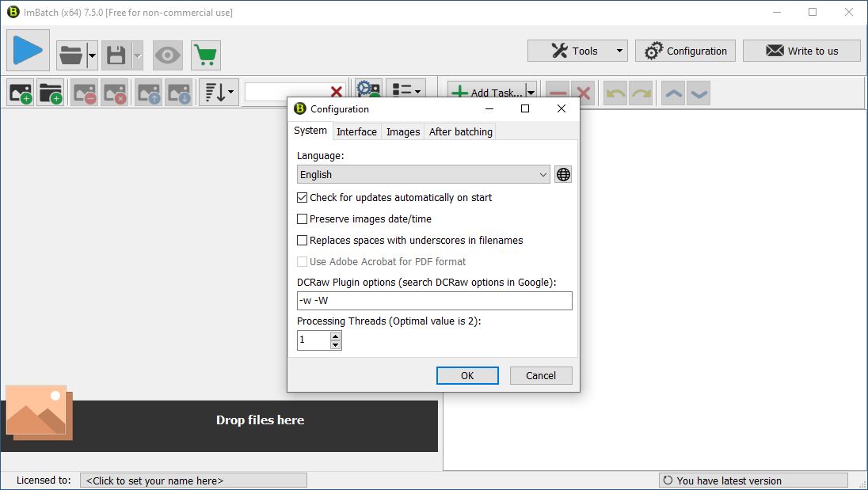Move task down with chevron icon

[699, 93]
